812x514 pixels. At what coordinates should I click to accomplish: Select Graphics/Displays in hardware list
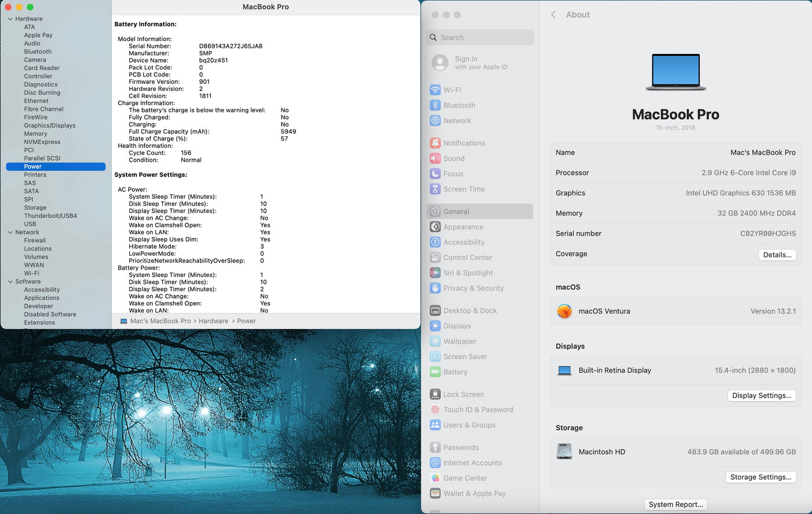tap(49, 126)
